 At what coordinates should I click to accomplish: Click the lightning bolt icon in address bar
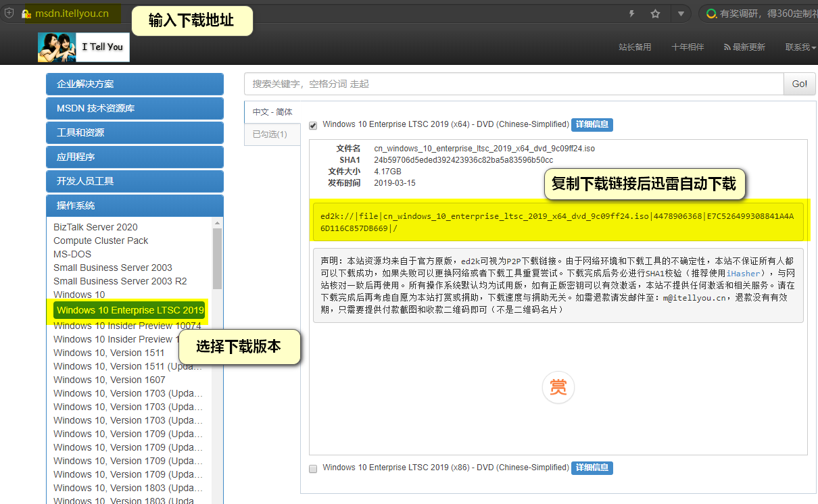632,14
